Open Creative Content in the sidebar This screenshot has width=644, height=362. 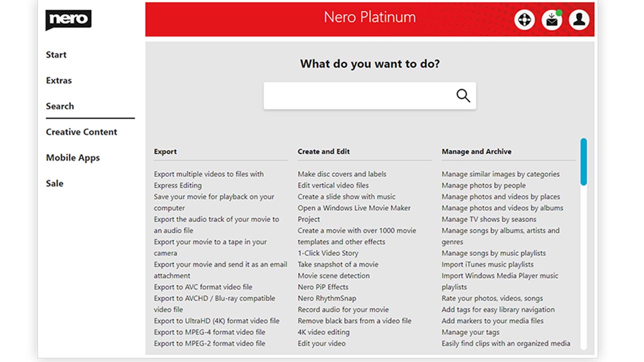coord(82,132)
